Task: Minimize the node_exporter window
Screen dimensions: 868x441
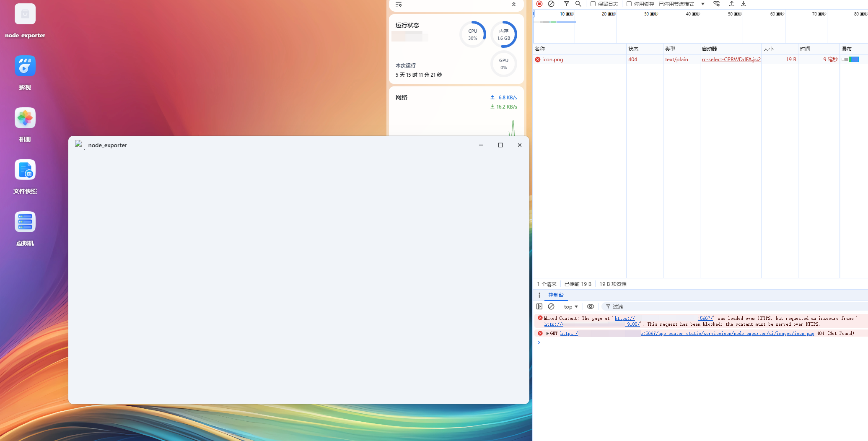Action: (481, 145)
